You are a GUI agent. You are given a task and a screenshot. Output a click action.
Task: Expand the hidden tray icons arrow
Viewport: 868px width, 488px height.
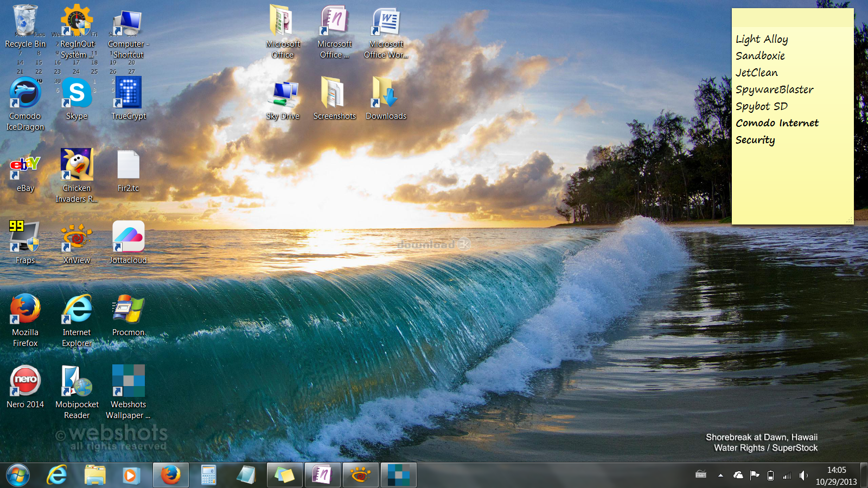[x=720, y=476]
